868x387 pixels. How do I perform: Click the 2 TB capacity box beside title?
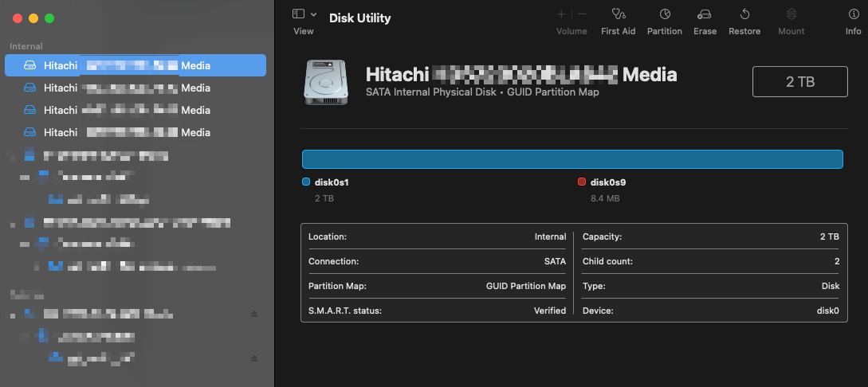coord(800,82)
